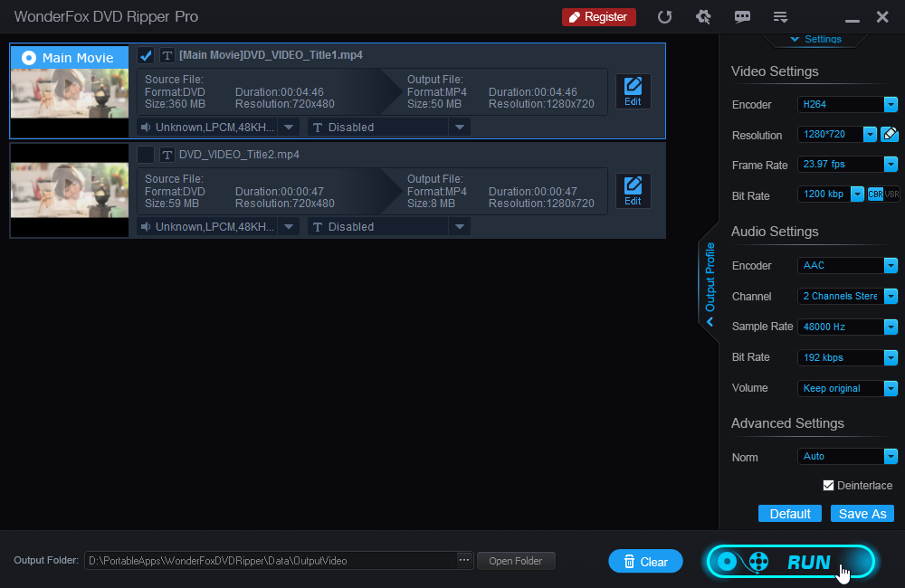Open the feedback chat bubble icon
905x588 pixels.
click(742, 16)
